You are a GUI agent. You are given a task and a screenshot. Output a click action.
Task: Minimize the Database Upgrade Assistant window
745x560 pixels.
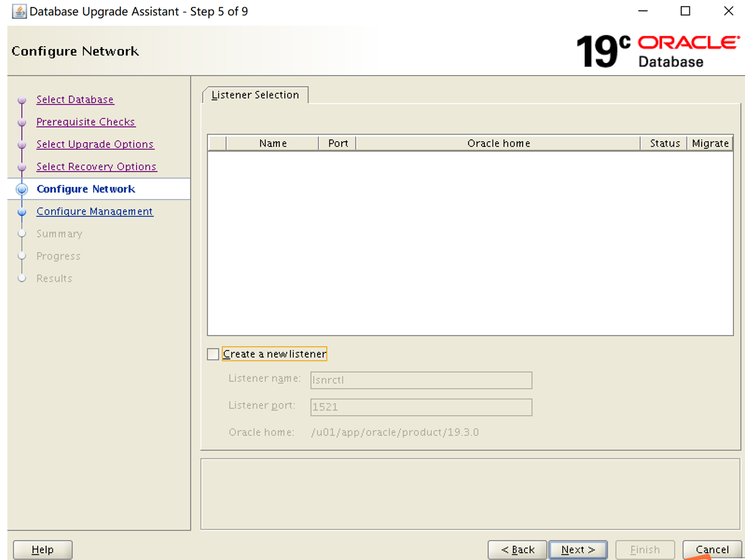pyautogui.click(x=643, y=11)
